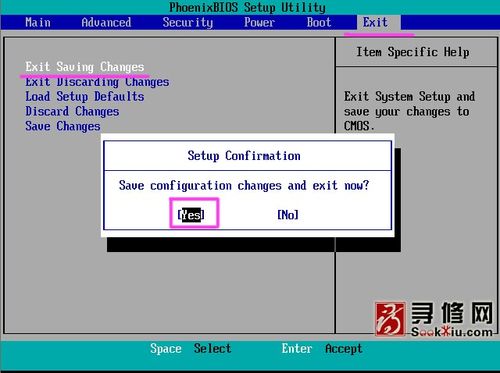Select the Save Changes entry

click(x=63, y=126)
